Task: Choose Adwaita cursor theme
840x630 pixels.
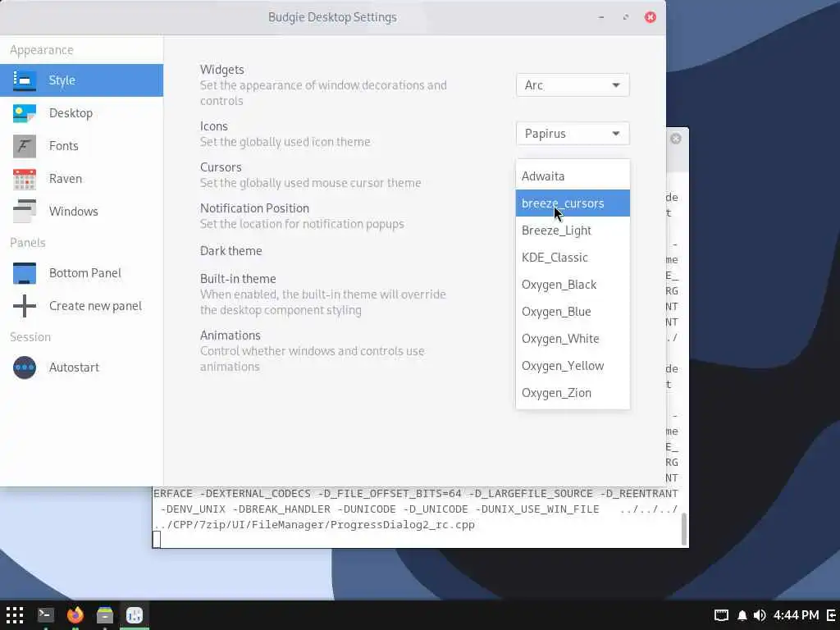Action: 573,176
